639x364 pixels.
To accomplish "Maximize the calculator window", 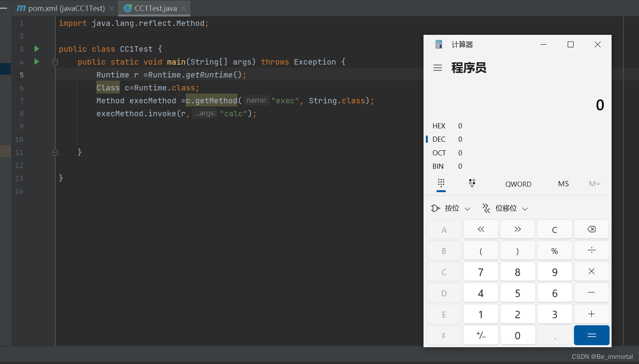I will (x=570, y=44).
